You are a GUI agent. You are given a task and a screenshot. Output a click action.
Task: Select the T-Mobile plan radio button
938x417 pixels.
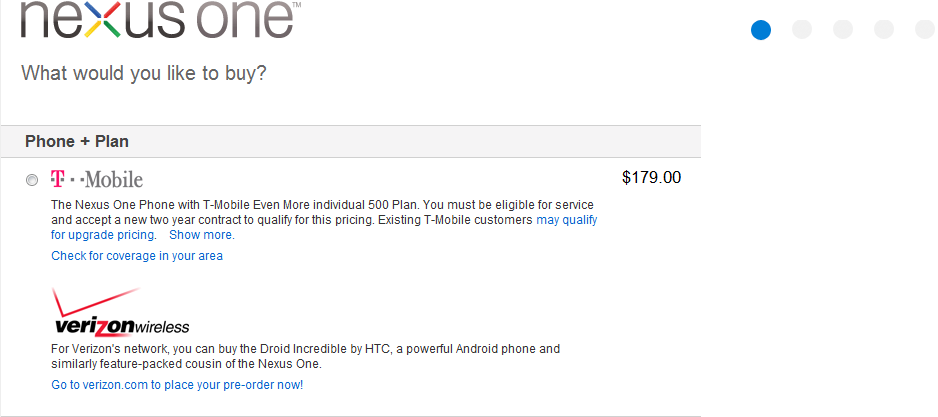click(33, 180)
